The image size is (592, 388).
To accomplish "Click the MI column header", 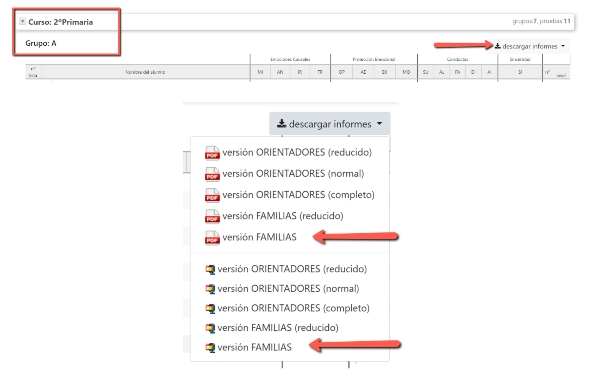I will tap(261, 72).
